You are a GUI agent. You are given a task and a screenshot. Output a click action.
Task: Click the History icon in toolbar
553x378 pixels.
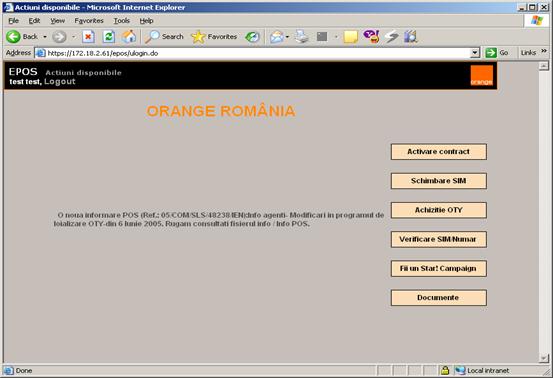point(253,36)
